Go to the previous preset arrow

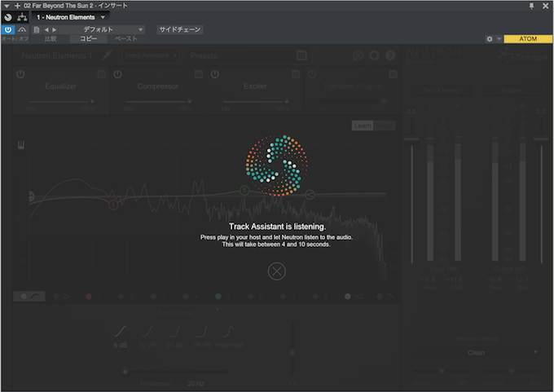(x=46, y=29)
